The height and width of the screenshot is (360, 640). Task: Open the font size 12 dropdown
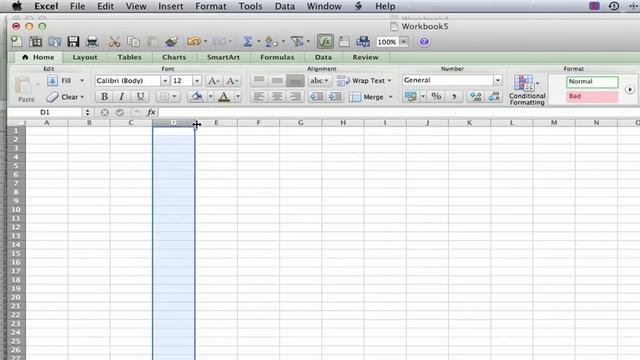point(197,81)
